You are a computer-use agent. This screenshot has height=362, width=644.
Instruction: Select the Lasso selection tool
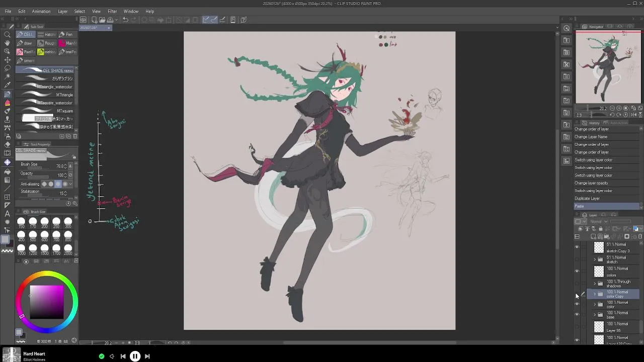click(x=7, y=69)
